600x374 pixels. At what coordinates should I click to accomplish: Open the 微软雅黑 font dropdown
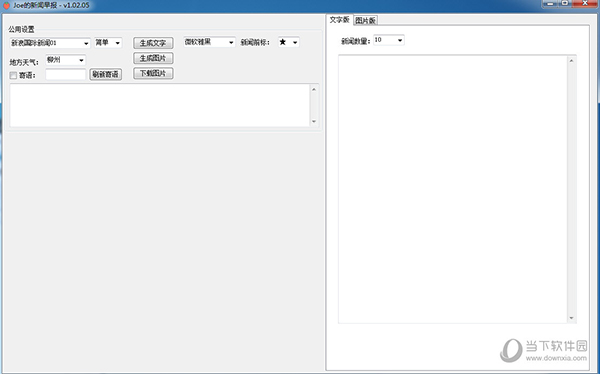209,42
